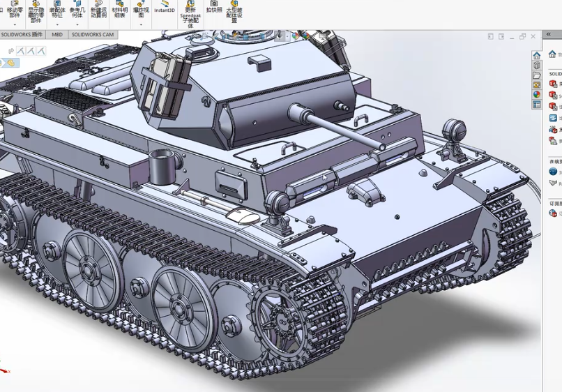Open the File Explorer folder task pane tab
Viewport: 562px width, 392px height.
click(x=536, y=75)
